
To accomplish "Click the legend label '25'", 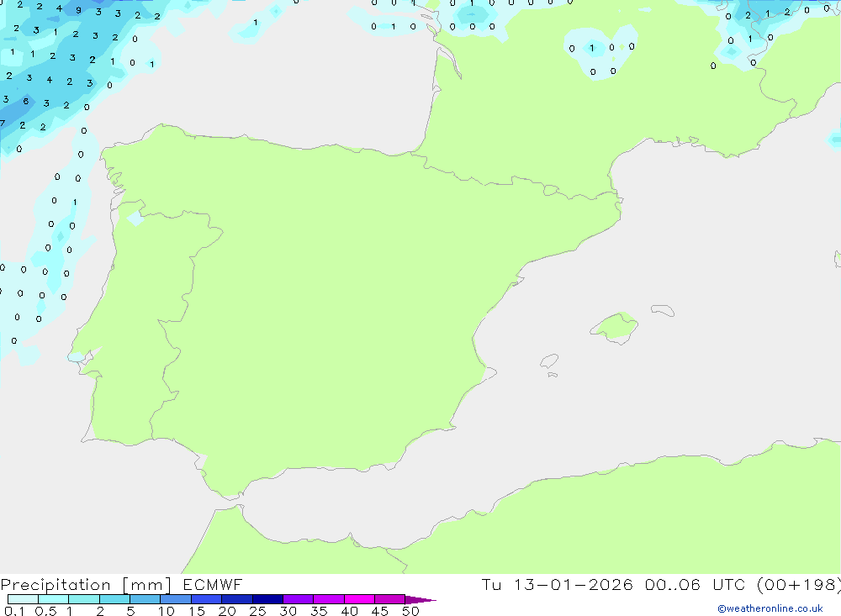I will pyautogui.click(x=258, y=611).
